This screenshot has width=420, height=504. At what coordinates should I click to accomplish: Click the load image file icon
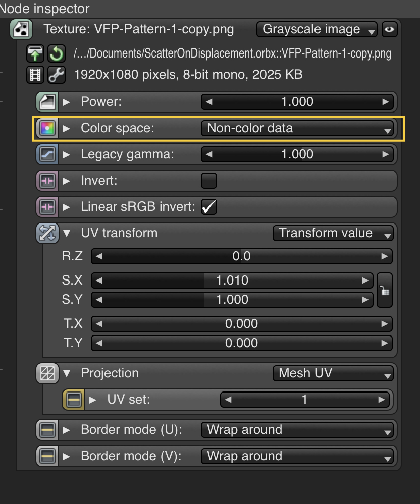tap(35, 53)
